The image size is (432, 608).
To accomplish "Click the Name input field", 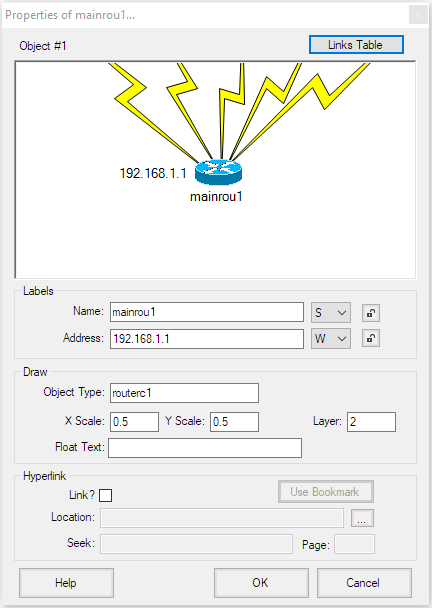I will pos(207,312).
